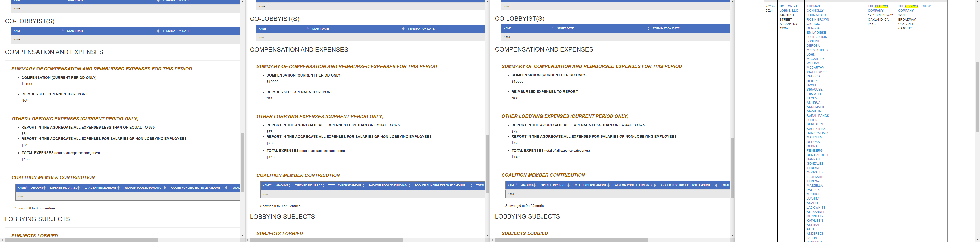Click the vertical scrollbar thumb of the third pane
The image size is (980, 242).
[x=732, y=168]
